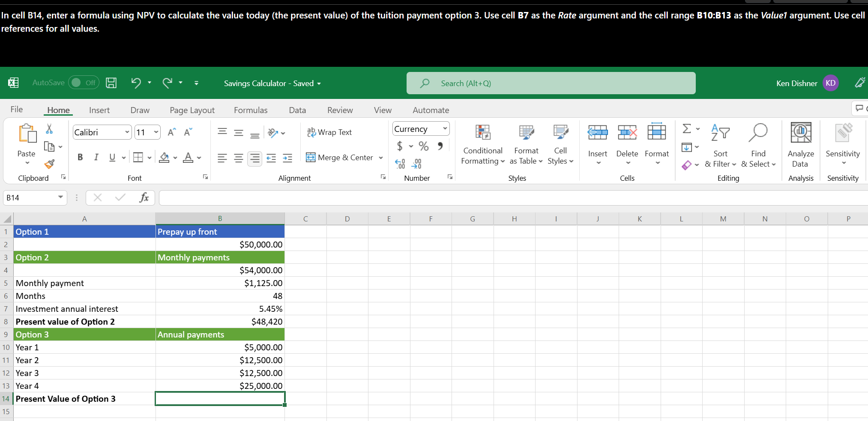Viewport: 868px width, 421px height.
Task: Open the Calibri font name dropdown
Action: pos(127,132)
